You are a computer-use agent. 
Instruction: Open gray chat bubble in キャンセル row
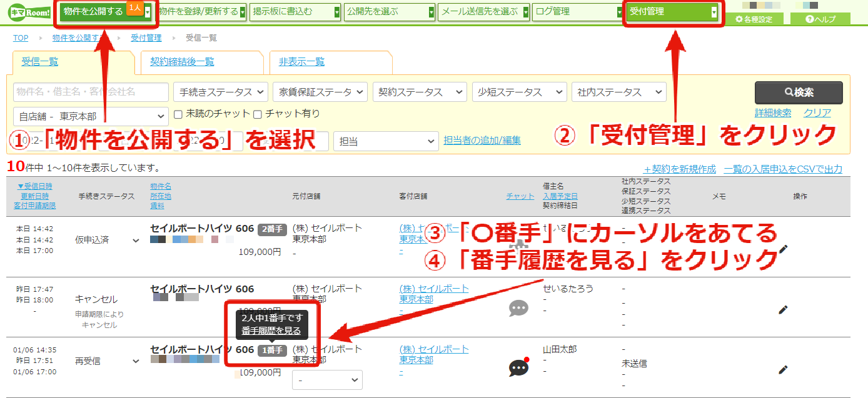pos(518,308)
